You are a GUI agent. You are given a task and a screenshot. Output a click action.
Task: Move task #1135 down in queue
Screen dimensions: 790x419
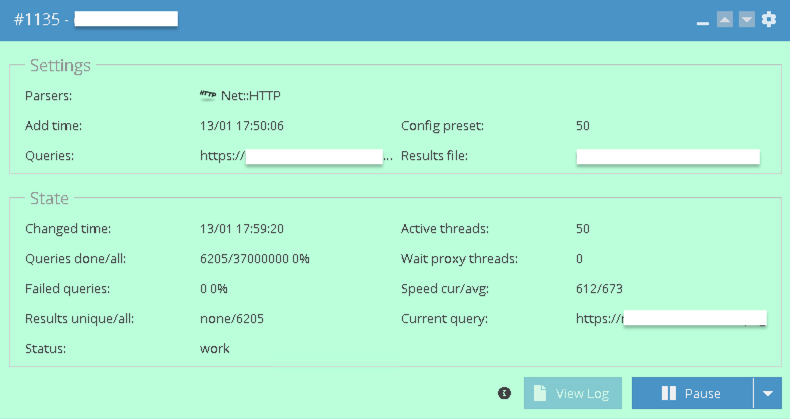(x=747, y=20)
